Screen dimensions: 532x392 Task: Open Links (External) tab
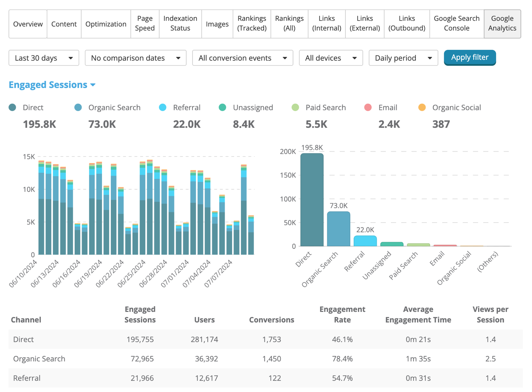pos(365,24)
